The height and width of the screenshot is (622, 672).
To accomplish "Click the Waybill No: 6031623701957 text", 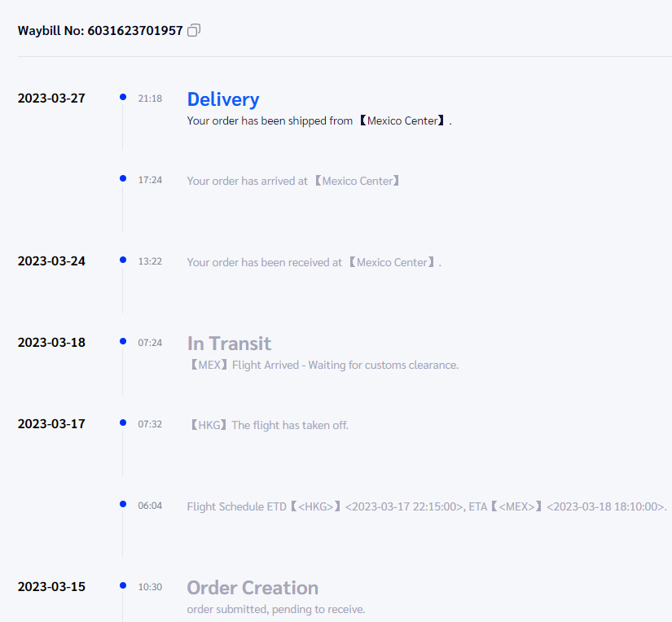I will [100, 31].
